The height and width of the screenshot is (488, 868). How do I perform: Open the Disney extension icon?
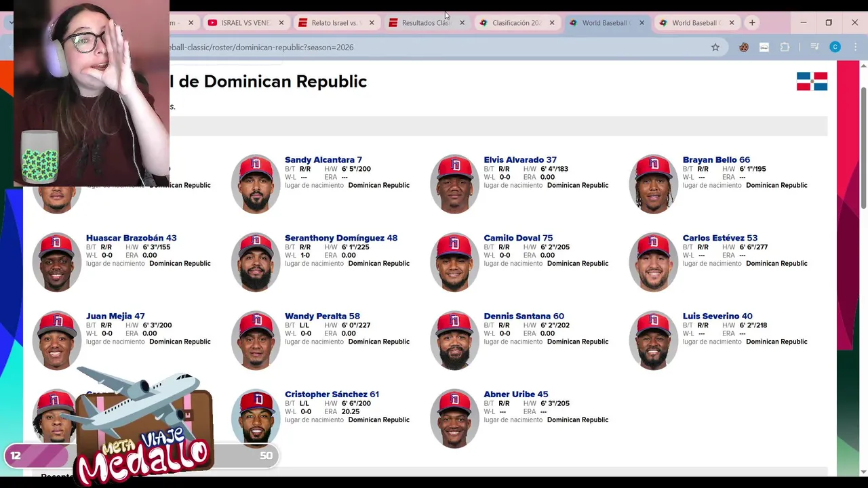point(764,47)
